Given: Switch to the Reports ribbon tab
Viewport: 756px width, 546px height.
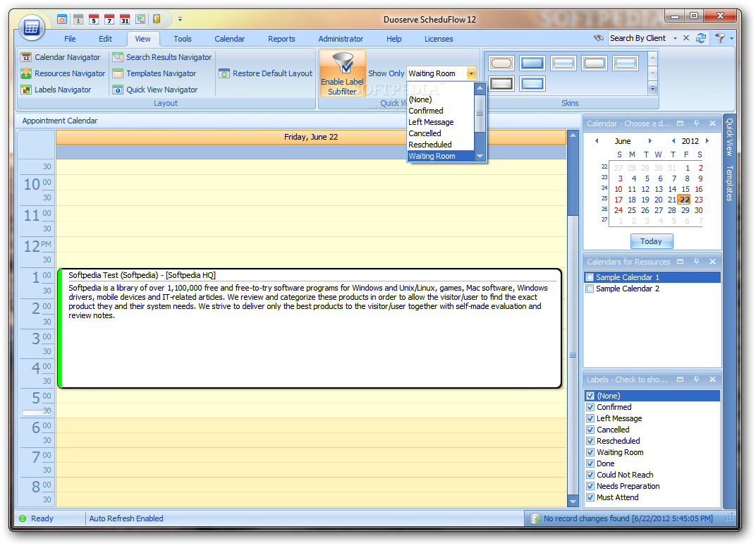Looking at the screenshot, I should 281,39.
